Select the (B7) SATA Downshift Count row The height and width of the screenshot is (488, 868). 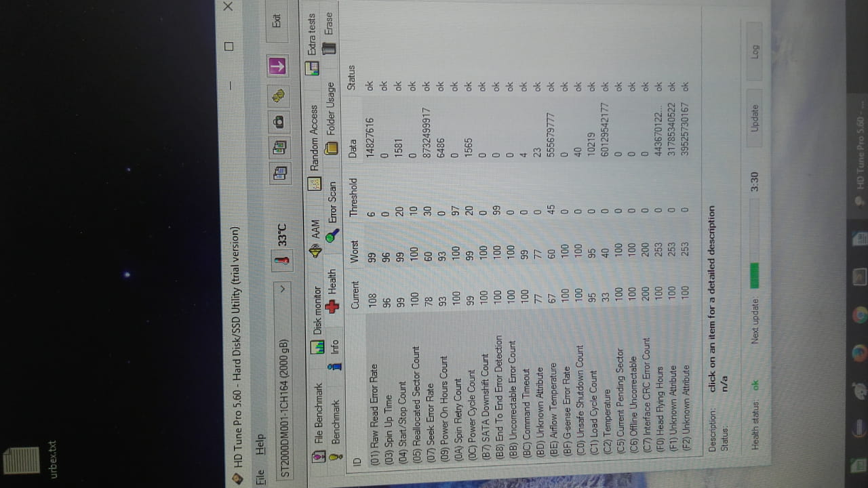click(x=485, y=271)
